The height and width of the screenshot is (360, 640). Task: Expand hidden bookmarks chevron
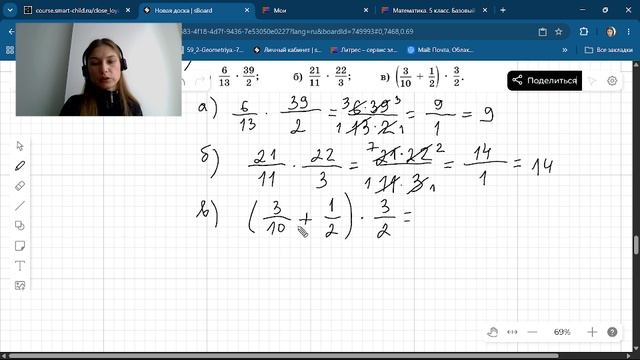click(565, 50)
